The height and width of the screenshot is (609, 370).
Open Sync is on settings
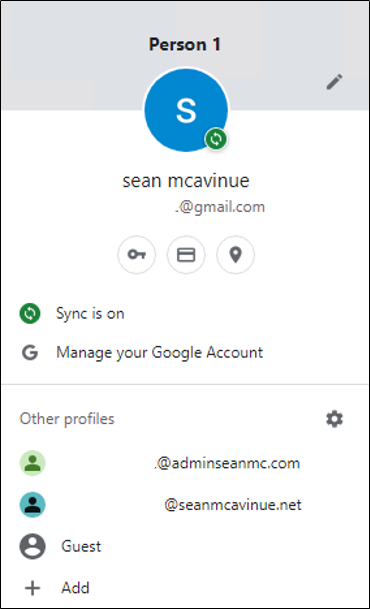pos(185,313)
